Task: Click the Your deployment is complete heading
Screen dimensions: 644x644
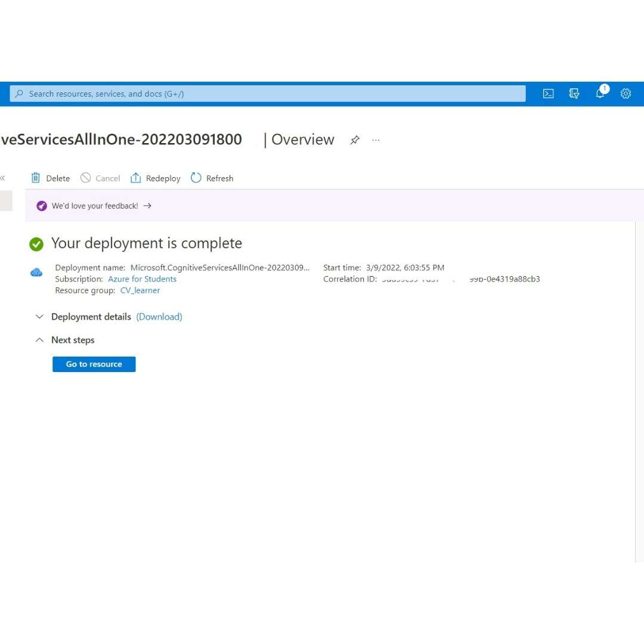Action: click(x=147, y=243)
